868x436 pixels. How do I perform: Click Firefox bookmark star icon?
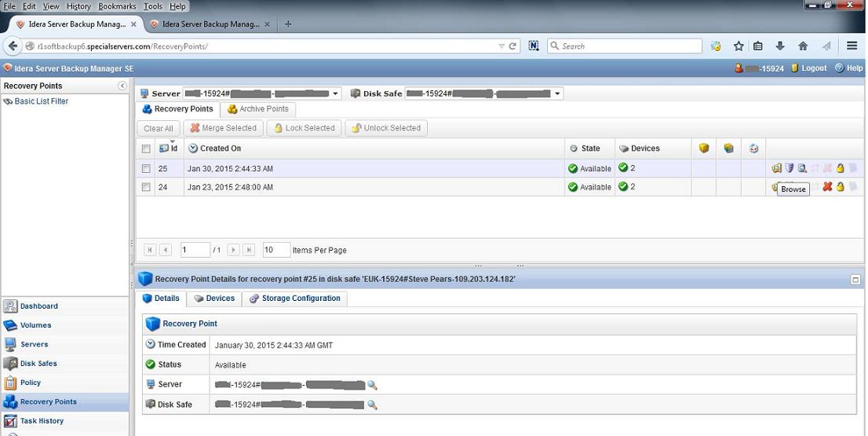tap(739, 46)
